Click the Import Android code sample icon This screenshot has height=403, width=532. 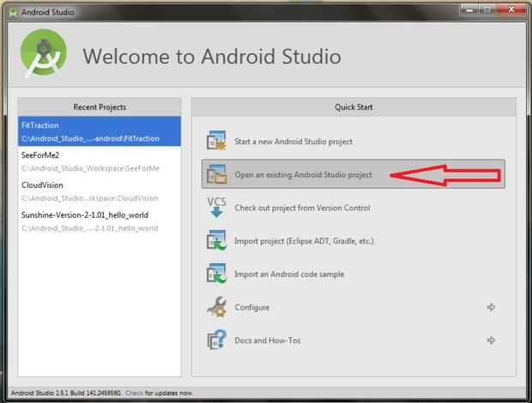pos(216,274)
